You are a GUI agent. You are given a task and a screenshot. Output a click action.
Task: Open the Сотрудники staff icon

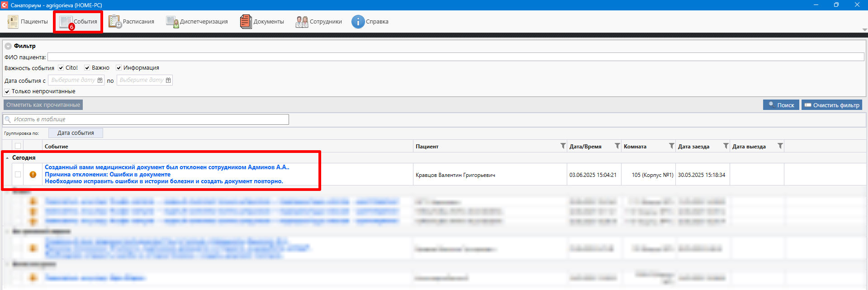[x=302, y=22]
